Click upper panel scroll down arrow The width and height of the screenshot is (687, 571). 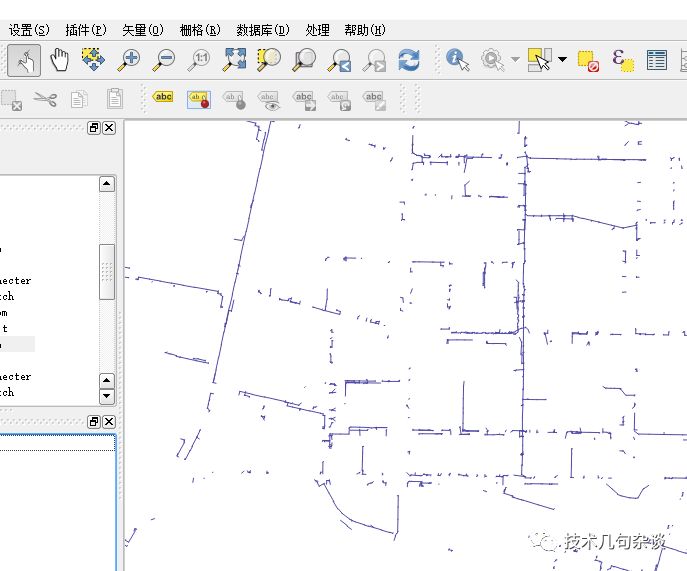107,396
